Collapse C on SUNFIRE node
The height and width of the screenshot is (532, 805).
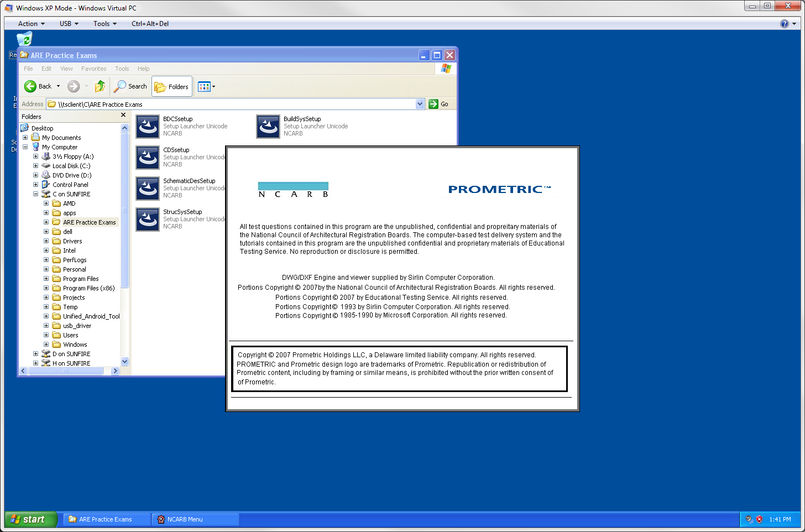pos(35,194)
